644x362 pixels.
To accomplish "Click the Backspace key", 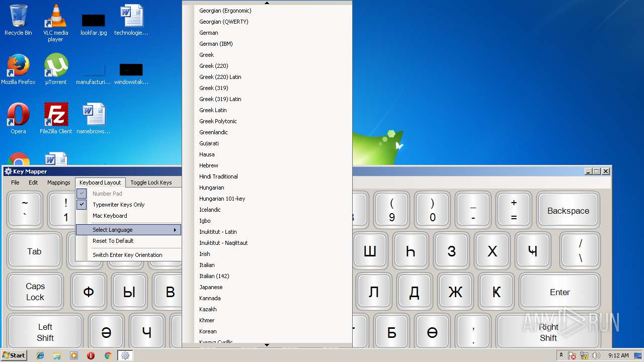I will click(x=568, y=211).
